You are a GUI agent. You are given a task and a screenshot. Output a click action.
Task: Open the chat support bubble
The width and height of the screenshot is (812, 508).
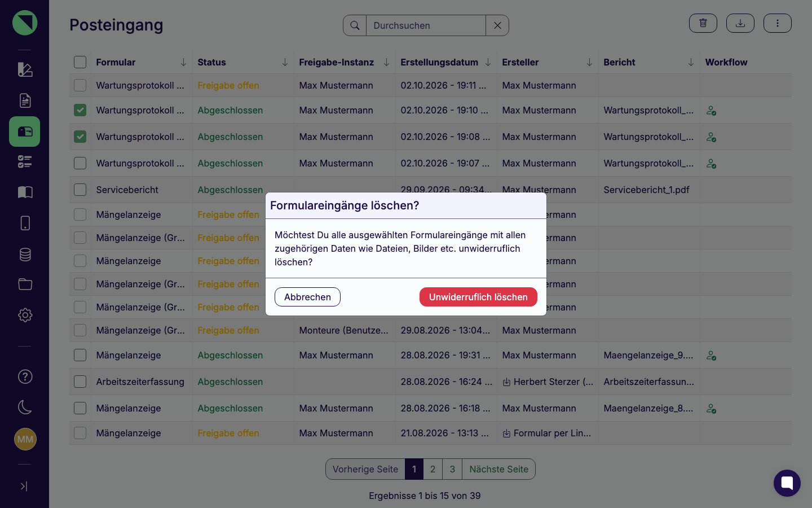[787, 483]
